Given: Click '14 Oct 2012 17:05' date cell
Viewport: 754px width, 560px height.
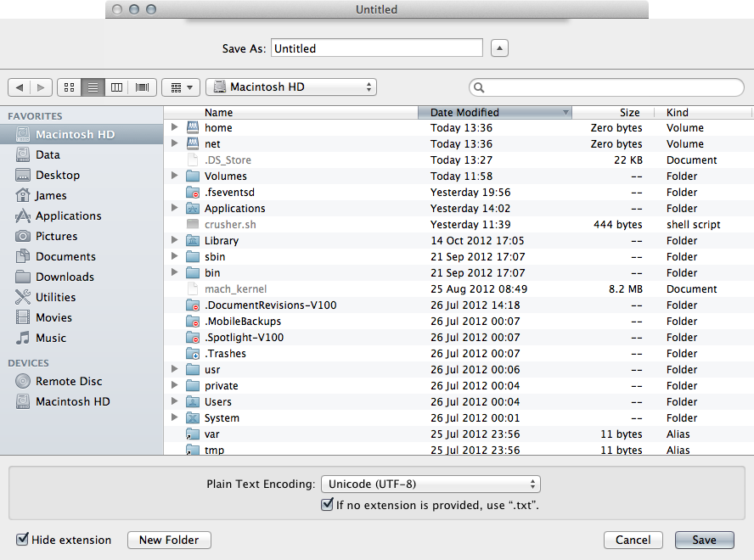Looking at the screenshot, I should coord(477,240).
